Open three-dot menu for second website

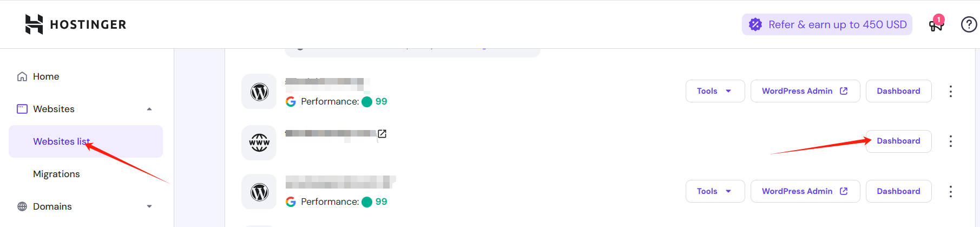click(950, 141)
